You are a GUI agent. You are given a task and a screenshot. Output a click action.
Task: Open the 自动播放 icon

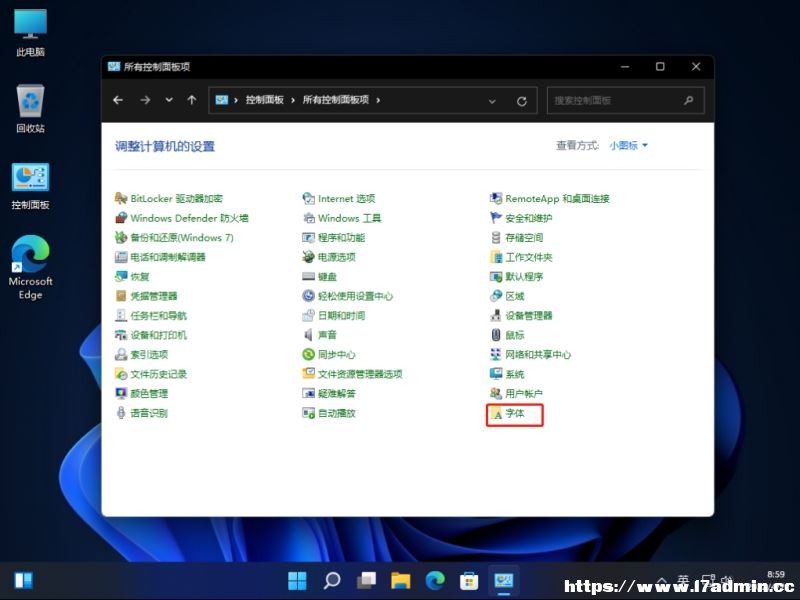tap(308, 413)
